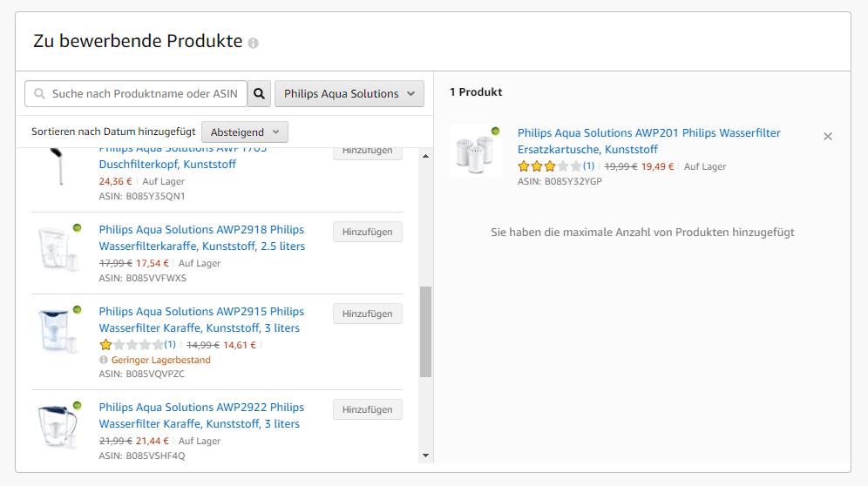Open AWP2918 Philips Wasserfilterkaraffe 2.5 liters link
The width and height of the screenshot is (868, 486).
[202, 238]
